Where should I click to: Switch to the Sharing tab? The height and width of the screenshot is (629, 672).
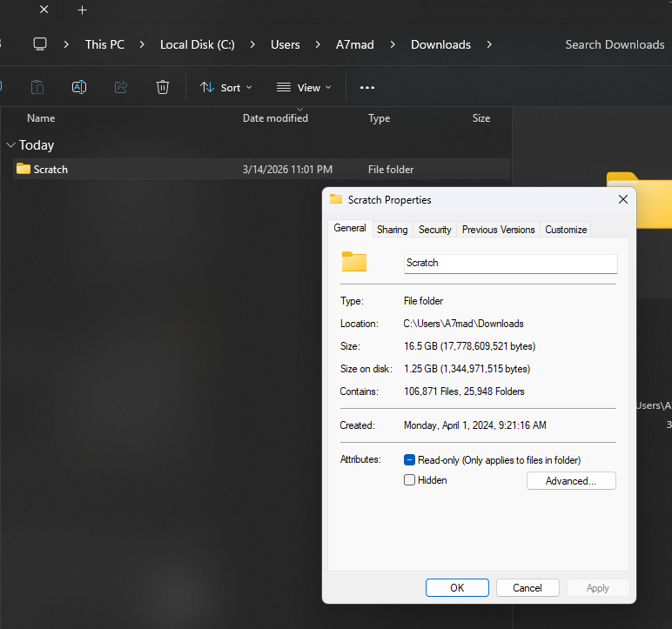click(x=392, y=230)
